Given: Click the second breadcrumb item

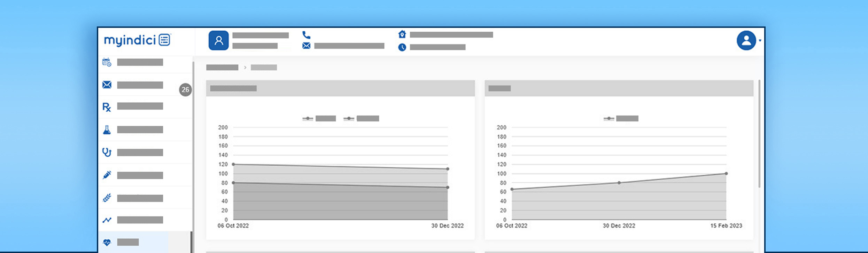Looking at the screenshot, I should point(264,68).
